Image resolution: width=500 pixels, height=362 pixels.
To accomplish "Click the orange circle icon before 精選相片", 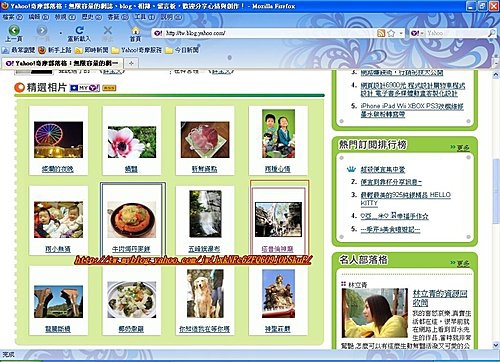I will tap(19, 88).
